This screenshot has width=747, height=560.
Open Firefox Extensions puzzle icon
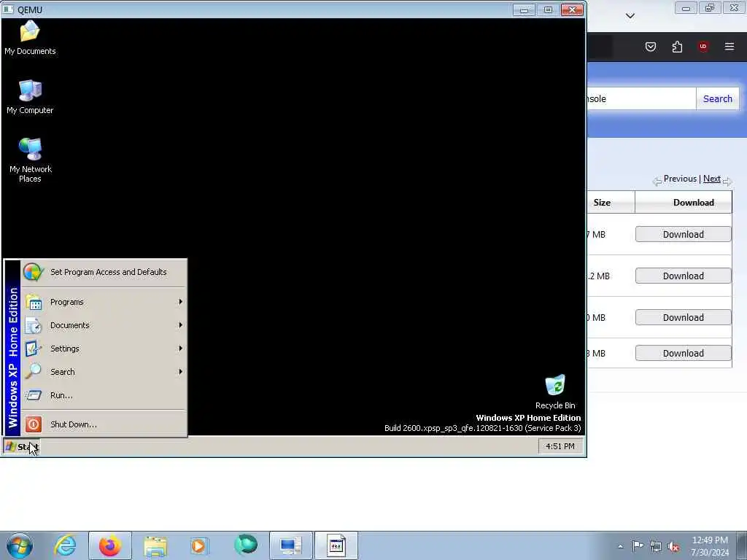pyautogui.click(x=677, y=46)
